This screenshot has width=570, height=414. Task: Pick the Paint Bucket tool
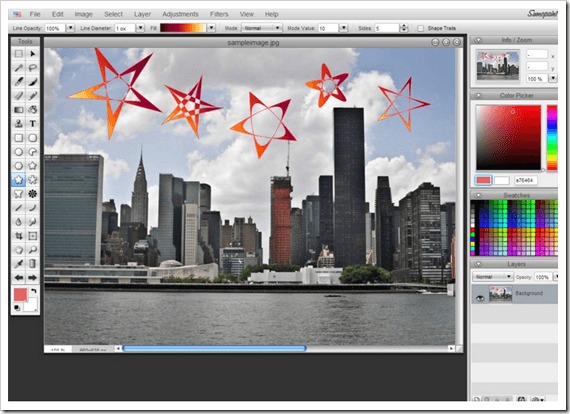[32, 110]
